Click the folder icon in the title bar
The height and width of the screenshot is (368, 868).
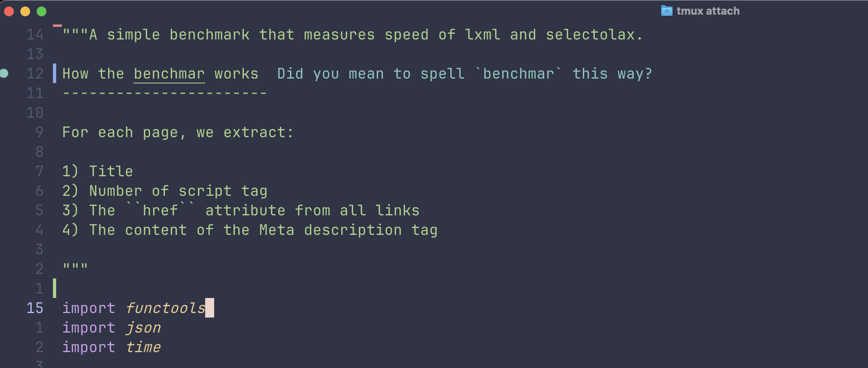666,11
